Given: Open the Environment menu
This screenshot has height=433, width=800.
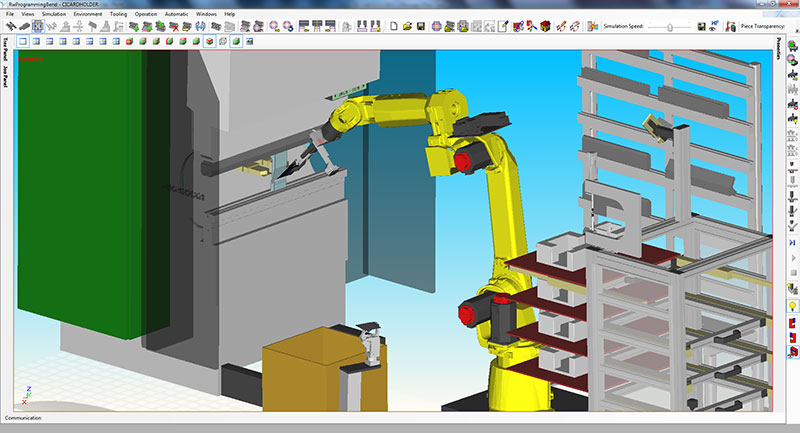Looking at the screenshot, I should click(88, 14).
